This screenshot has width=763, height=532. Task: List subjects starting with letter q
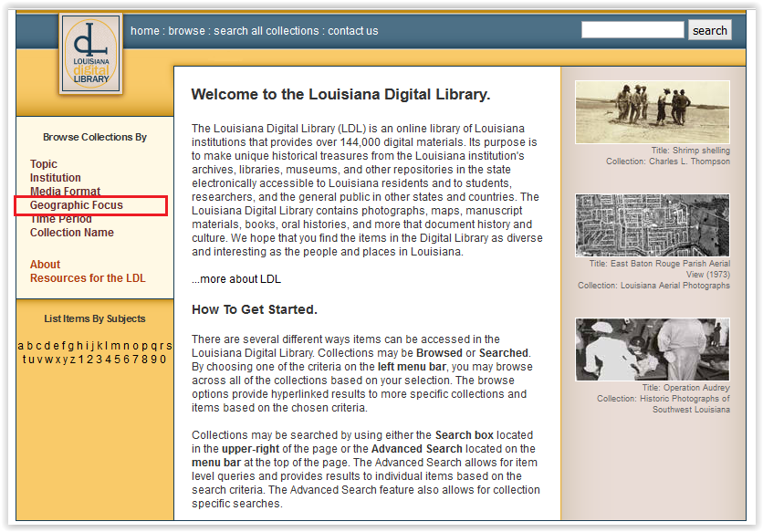click(x=154, y=346)
